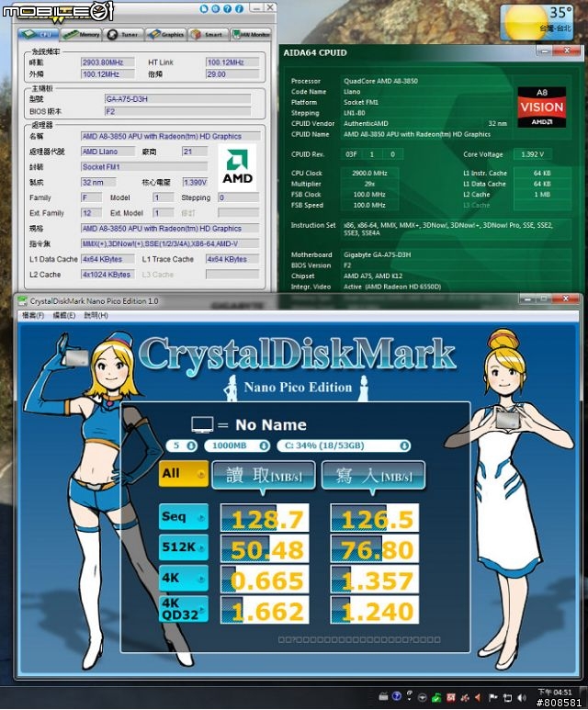Image resolution: width=588 pixels, height=710 pixels.
Task: Open the 編輯(E) menu in CrystalDiskMark
Action: 64,315
